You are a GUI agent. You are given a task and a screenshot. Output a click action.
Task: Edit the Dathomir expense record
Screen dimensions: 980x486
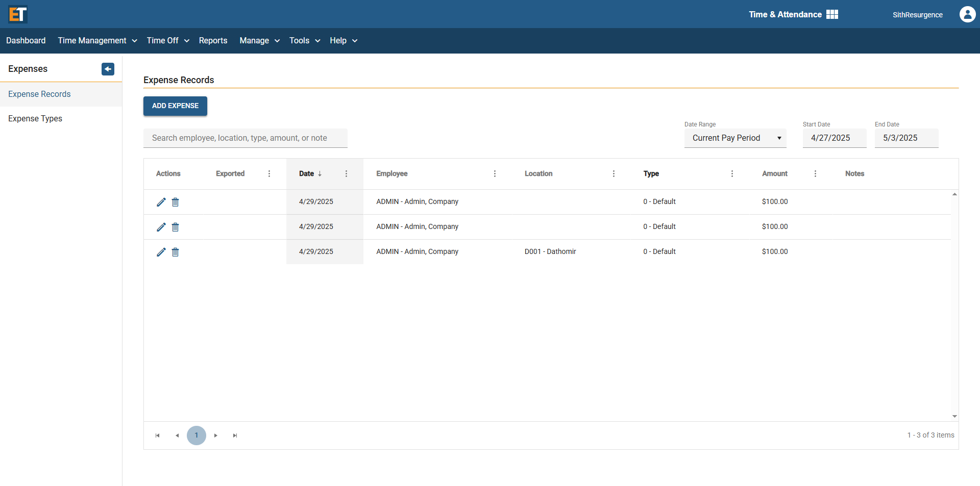161,252
